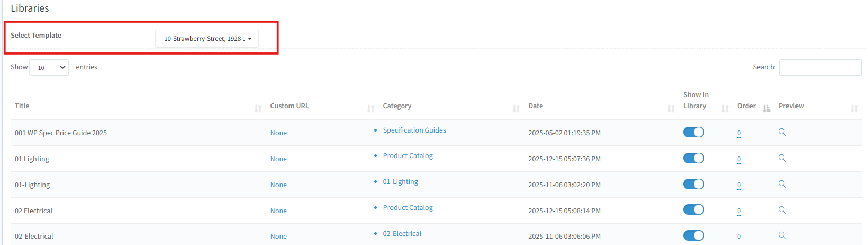Disable Show In Library for 01 Lighting
868x245 pixels.
tap(693, 158)
